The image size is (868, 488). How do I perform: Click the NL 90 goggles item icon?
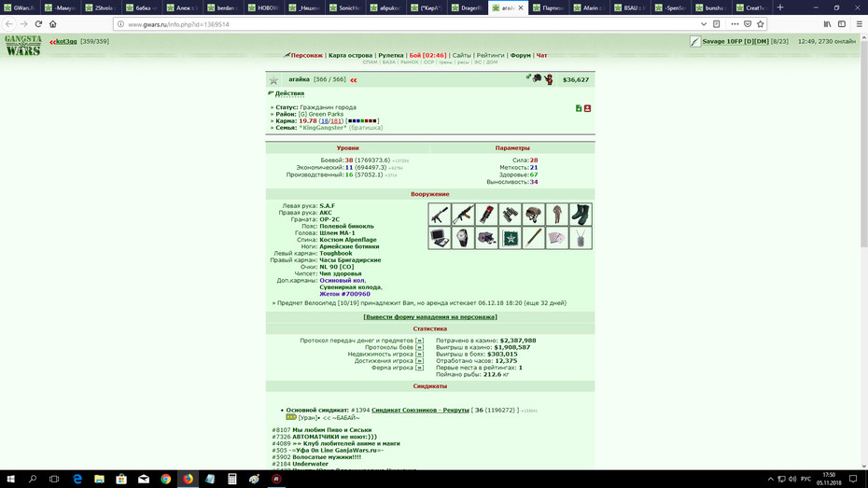(486, 239)
